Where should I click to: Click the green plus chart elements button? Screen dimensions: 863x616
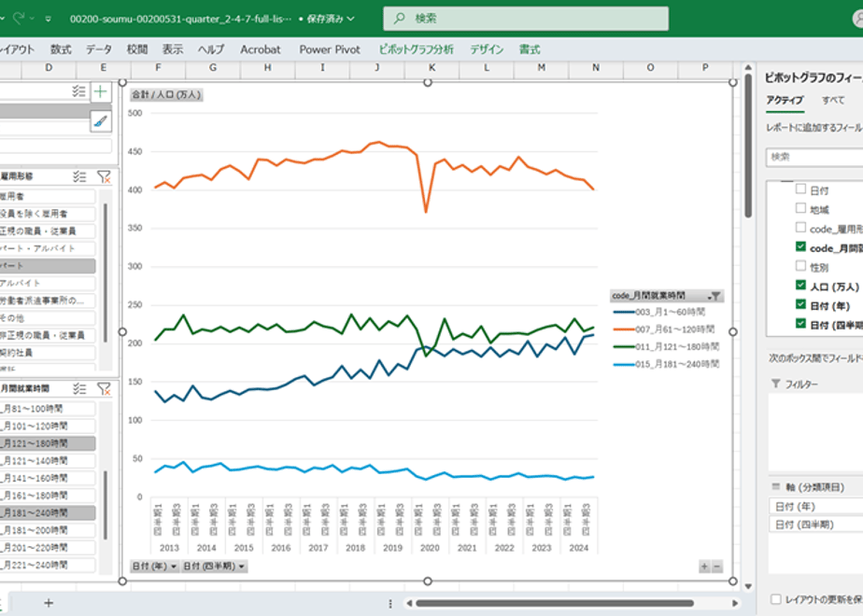[101, 91]
